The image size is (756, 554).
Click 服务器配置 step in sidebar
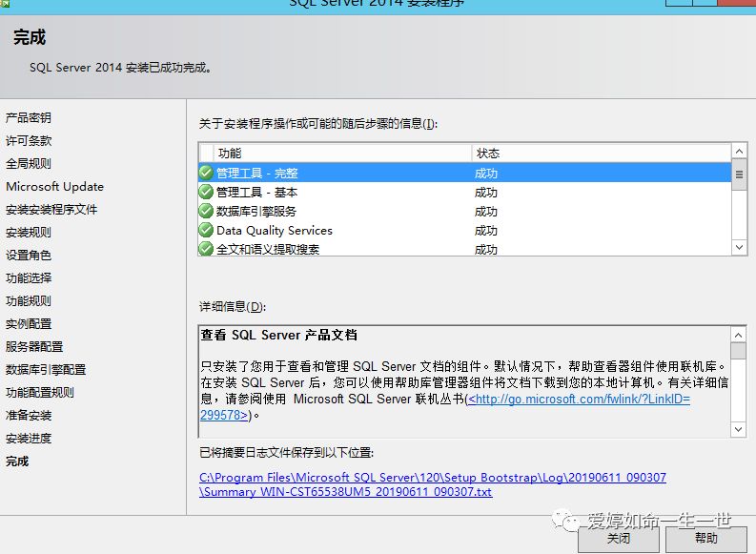[x=33, y=347]
